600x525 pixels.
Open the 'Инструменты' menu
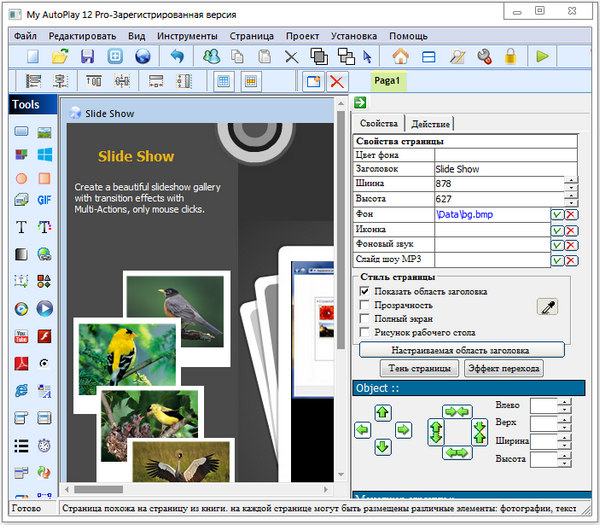(187, 35)
